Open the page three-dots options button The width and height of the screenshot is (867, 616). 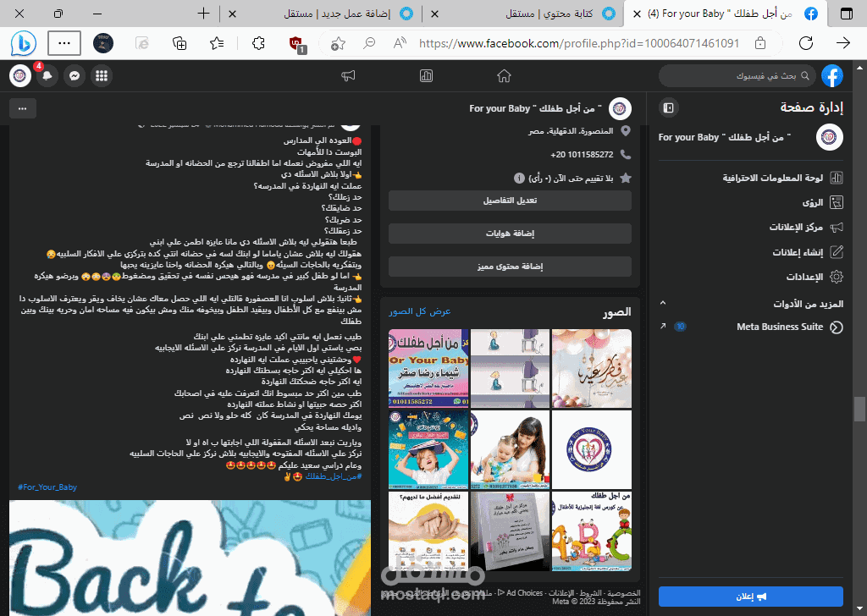[23, 108]
